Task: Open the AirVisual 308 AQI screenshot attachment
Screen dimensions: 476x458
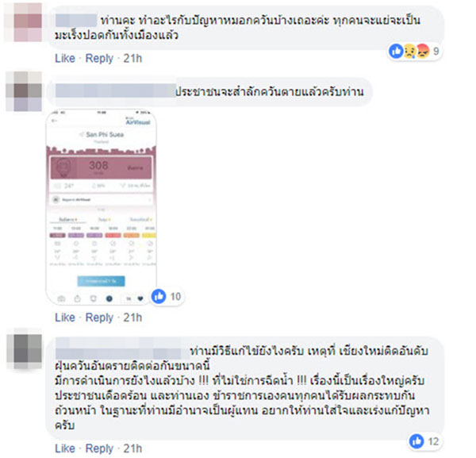Action: [x=101, y=207]
